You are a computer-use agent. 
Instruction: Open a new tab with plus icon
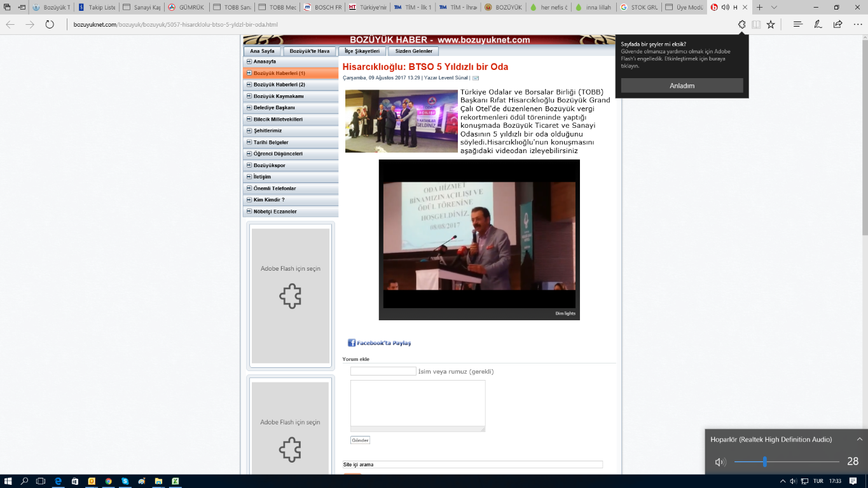tap(759, 8)
